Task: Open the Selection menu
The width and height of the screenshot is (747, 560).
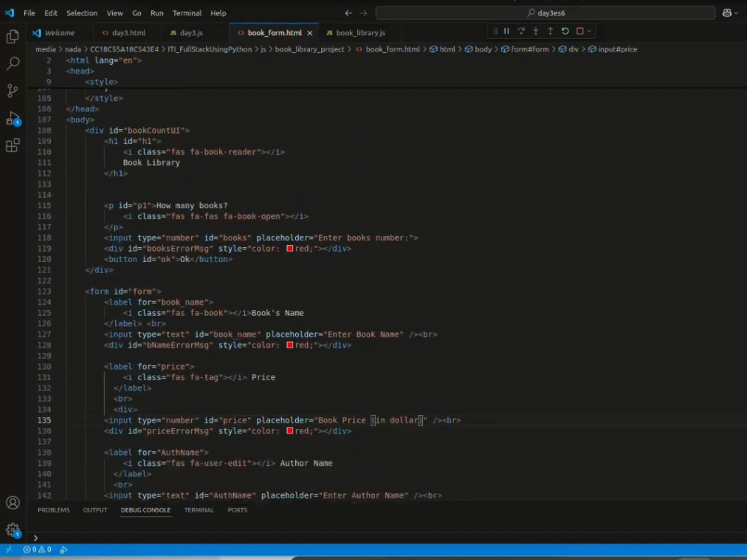Action: click(x=82, y=13)
